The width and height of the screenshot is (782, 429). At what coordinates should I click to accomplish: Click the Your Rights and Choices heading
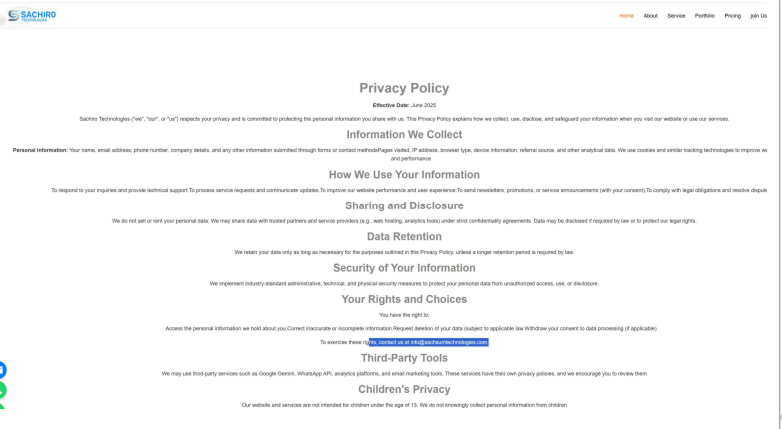coord(404,299)
